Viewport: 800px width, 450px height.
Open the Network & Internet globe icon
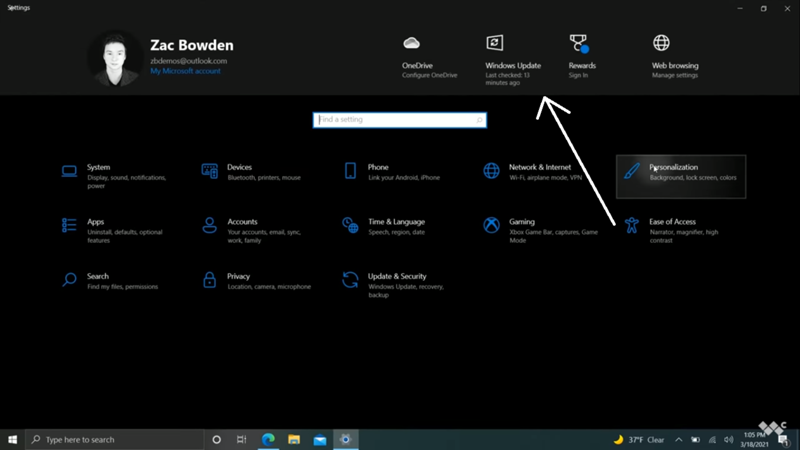click(491, 171)
